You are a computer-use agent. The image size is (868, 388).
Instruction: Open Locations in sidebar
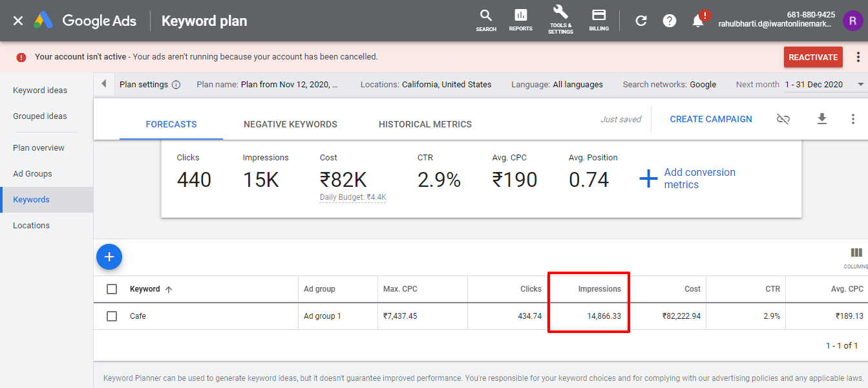coord(31,225)
